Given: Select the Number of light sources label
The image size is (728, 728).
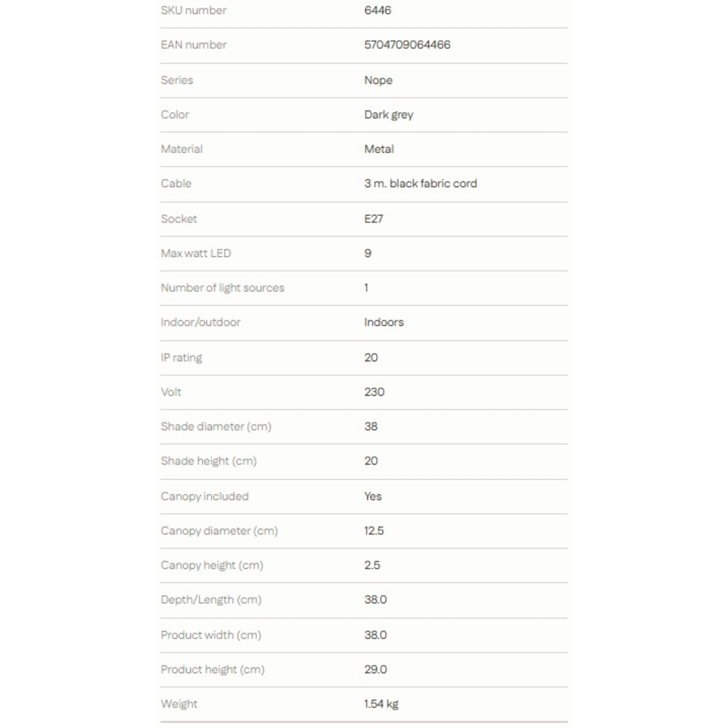Looking at the screenshot, I should point(222,288).
